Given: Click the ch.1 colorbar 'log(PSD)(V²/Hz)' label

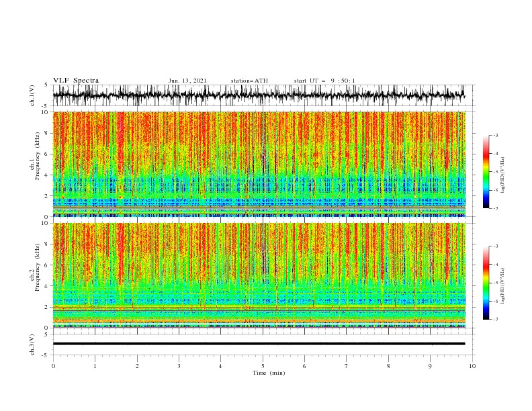Looking at the screenshot, I should coord(503,175).
